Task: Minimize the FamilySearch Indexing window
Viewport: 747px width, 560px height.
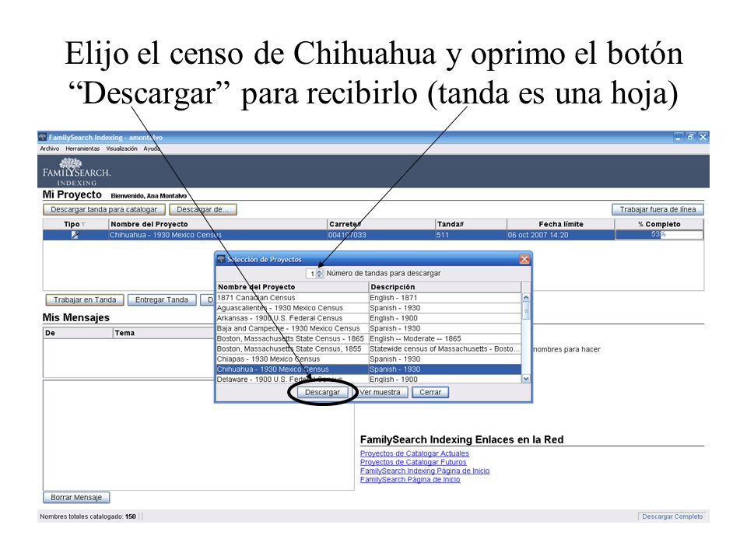Action: 679,138
